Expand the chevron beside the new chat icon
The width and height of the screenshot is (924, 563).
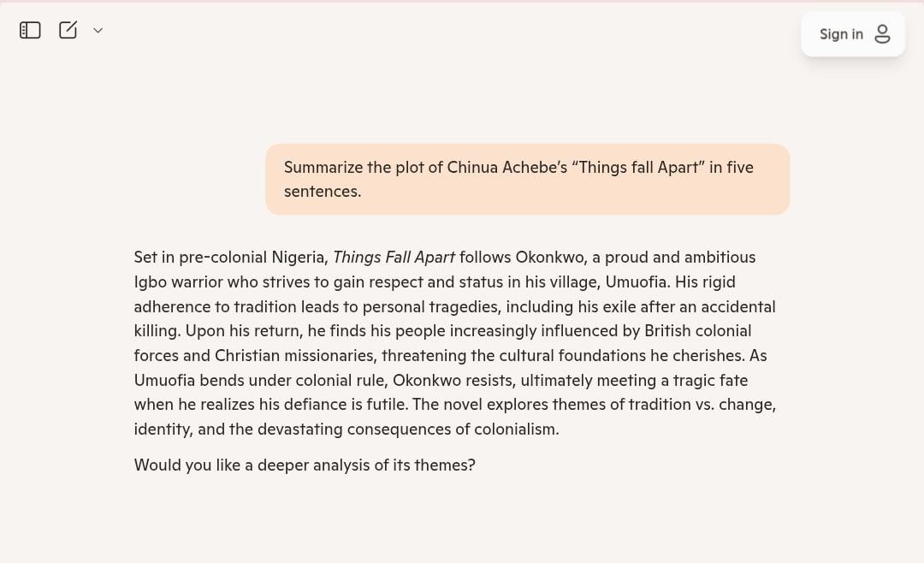click(98, 31)
